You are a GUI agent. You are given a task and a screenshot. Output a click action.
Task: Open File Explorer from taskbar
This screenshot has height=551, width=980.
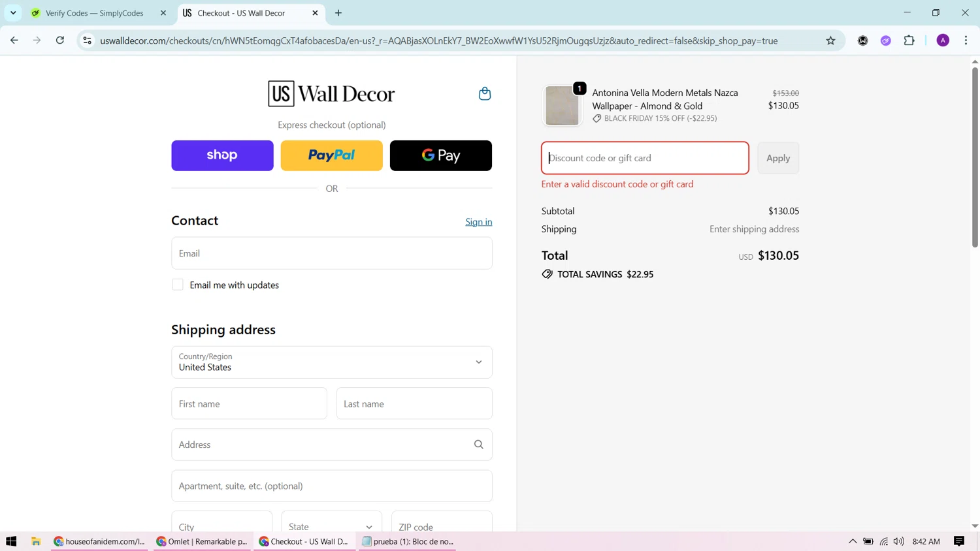(36, 541)
